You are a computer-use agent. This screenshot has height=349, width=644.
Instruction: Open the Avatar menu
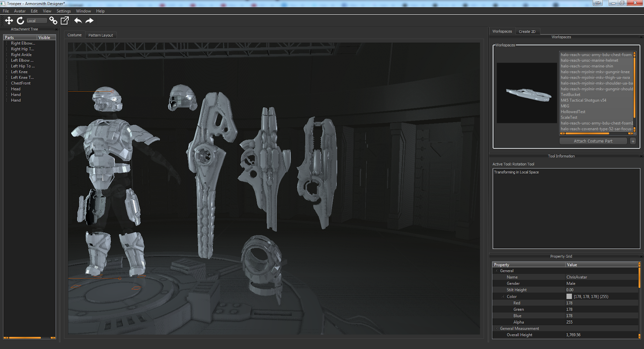(20, 11)
